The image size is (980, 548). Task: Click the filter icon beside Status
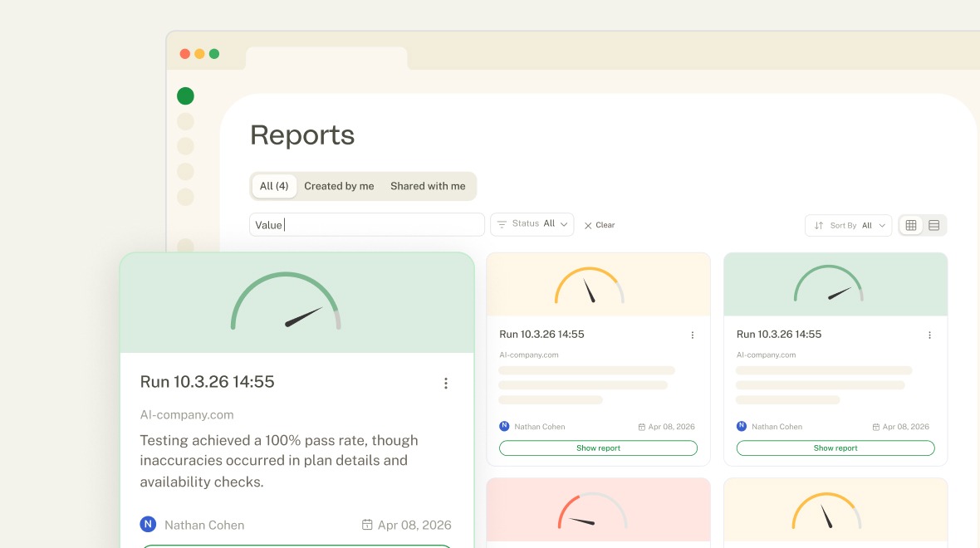click(x=502, y=224)
